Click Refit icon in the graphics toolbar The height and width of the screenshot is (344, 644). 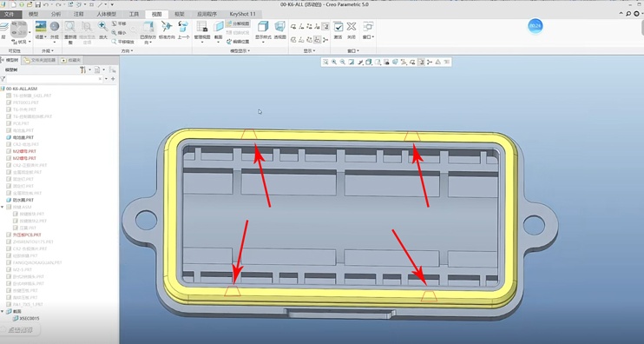click(x=325, y=62)
